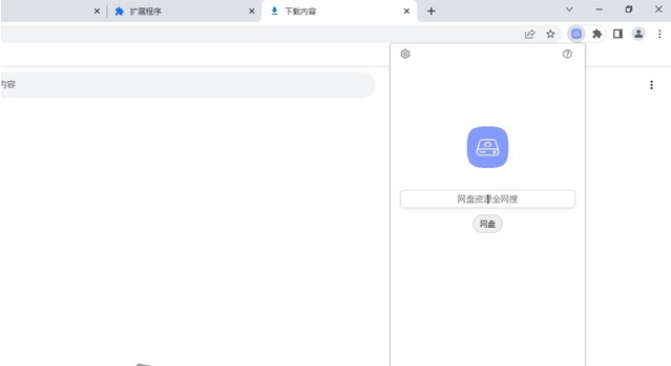This screenshot has height=366, width=671.
Task: Select the 下载内容 tab
Action: coord(339,11)
